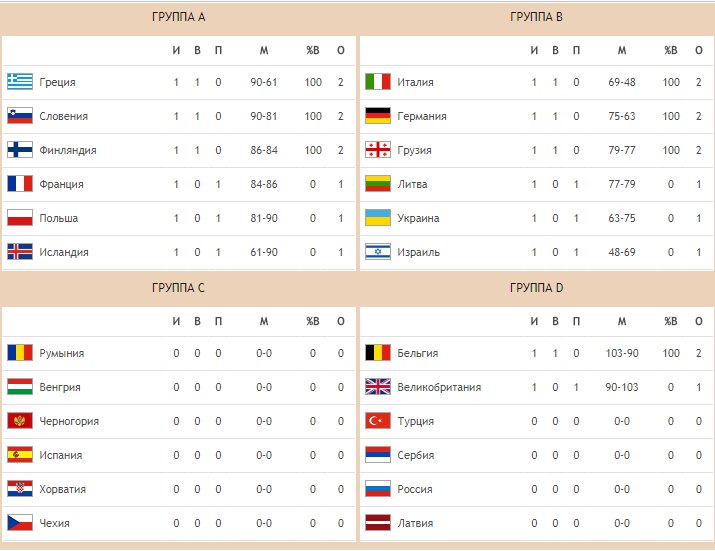Click the Czech Republic flag icon
The width and height of the screenshot is (715, 551).
[20, 523]
